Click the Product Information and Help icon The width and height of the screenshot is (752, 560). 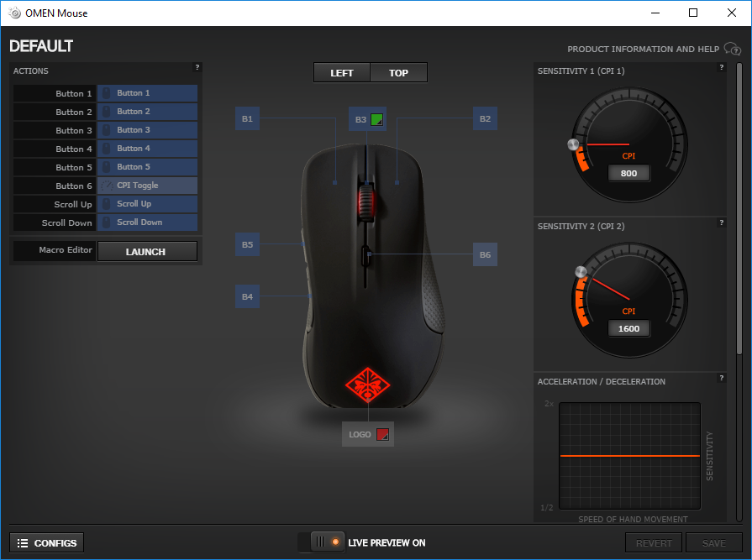[731, 50]
